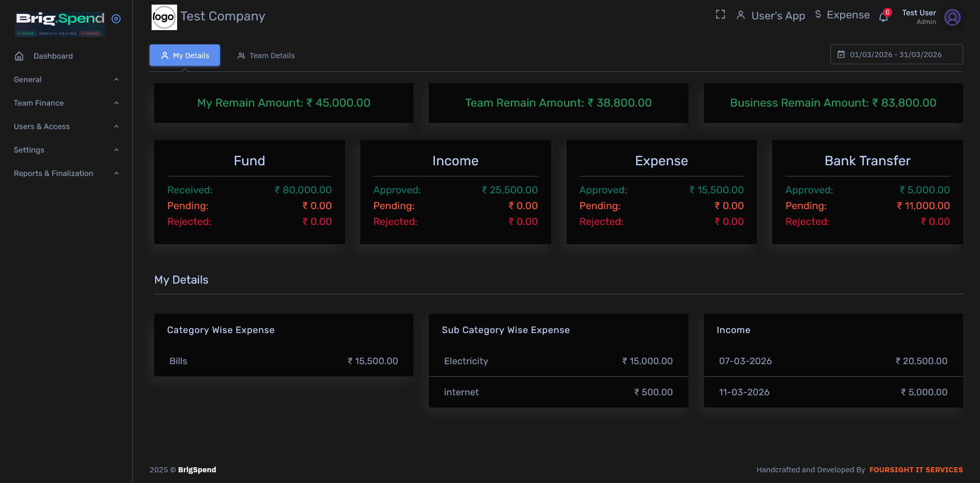This screenshot has height=483, width=980.
Task: Select the My Details tab
Action: (x=185, y=56)
